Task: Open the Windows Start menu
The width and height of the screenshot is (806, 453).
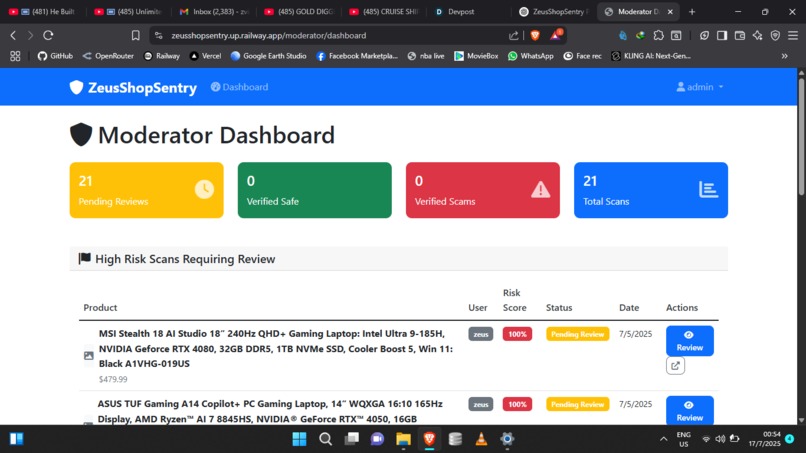Action: tap(299, 439)
